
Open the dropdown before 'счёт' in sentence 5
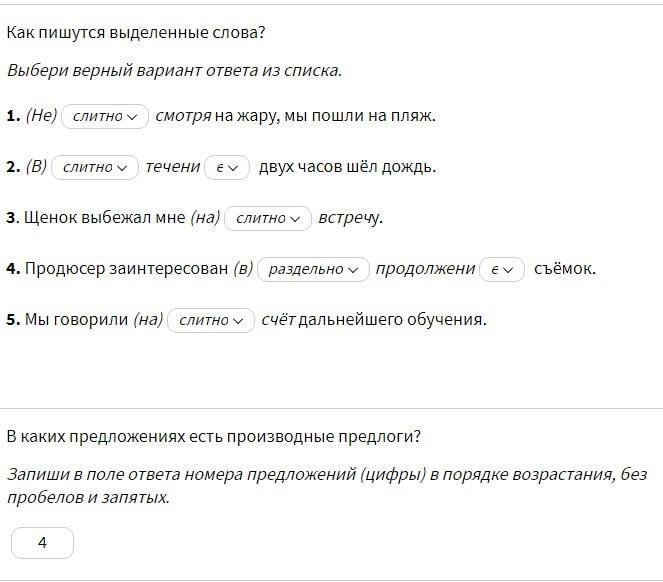click(211, 321)
